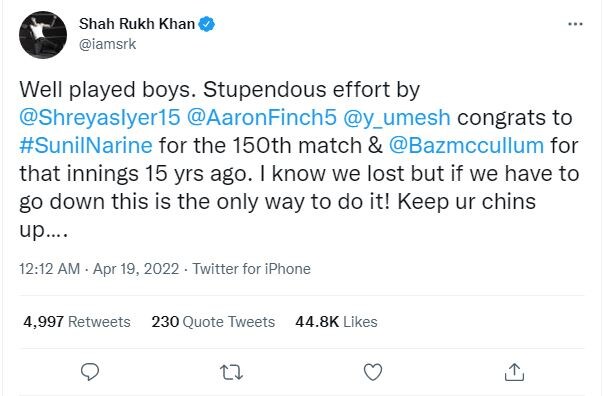Click the 12:12 AM timestamp
This screenshot has width=604, height=396.
(50, 269)
